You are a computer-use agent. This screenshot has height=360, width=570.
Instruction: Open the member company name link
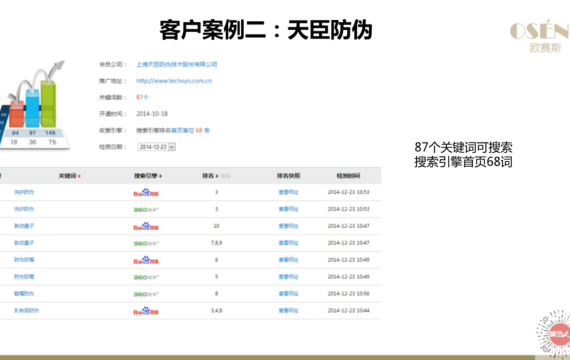coord(177,64)
